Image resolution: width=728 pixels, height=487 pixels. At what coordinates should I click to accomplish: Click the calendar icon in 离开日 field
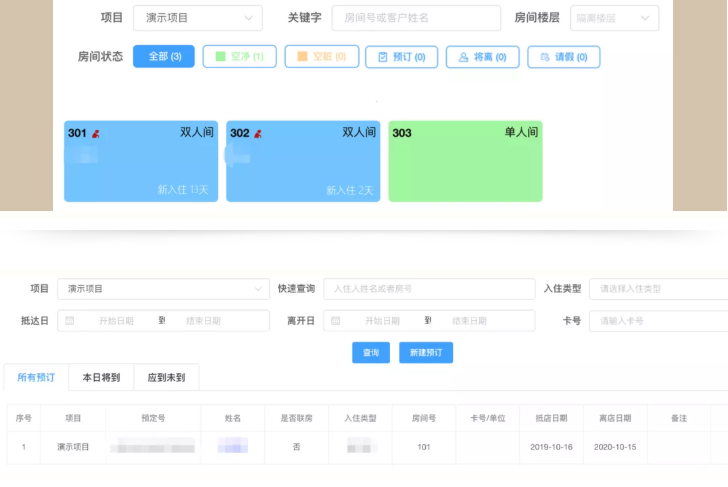336,321
